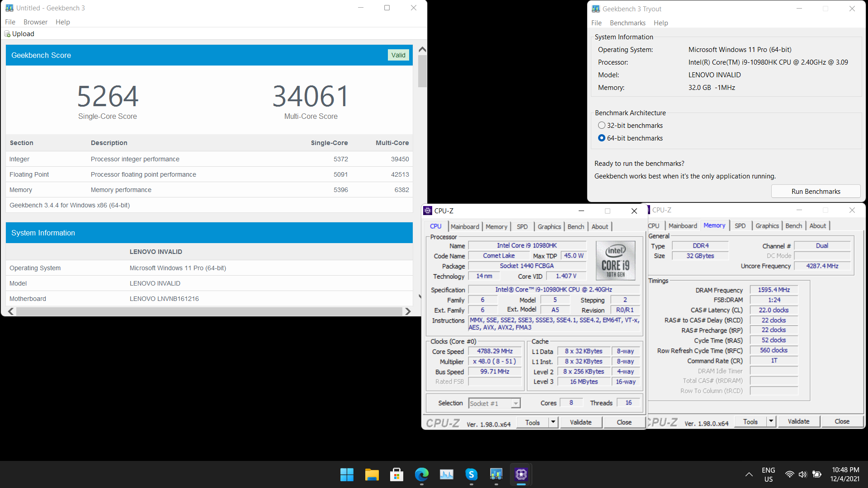Image resolution: width=868 pixels, height=488 pixels.
Task: Check battery status in system tray
Action: 816,474
